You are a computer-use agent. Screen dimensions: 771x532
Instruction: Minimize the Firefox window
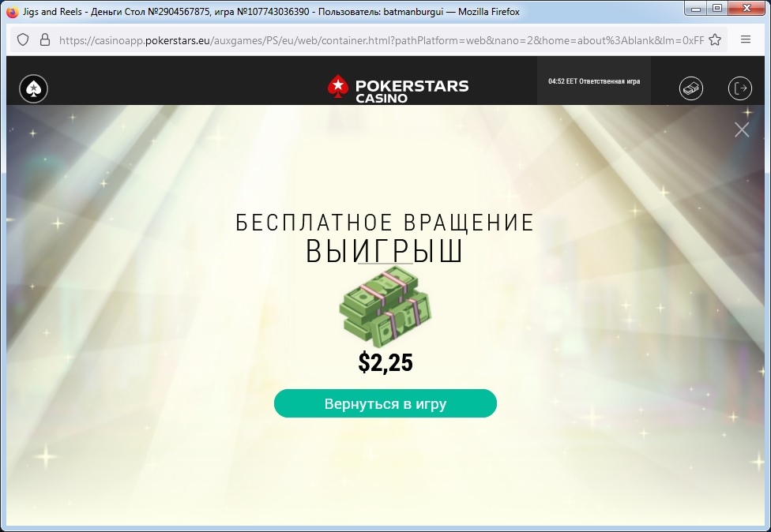(x=695, y=9)
